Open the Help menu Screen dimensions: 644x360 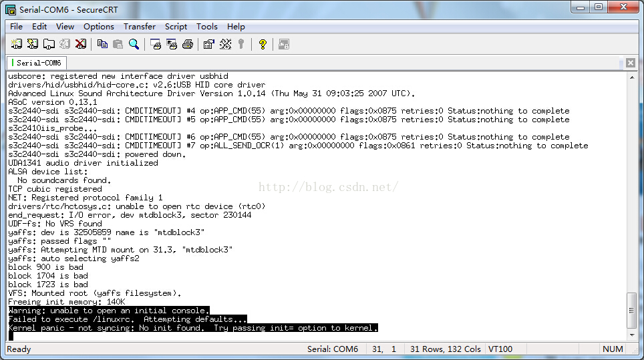(236, 27)
